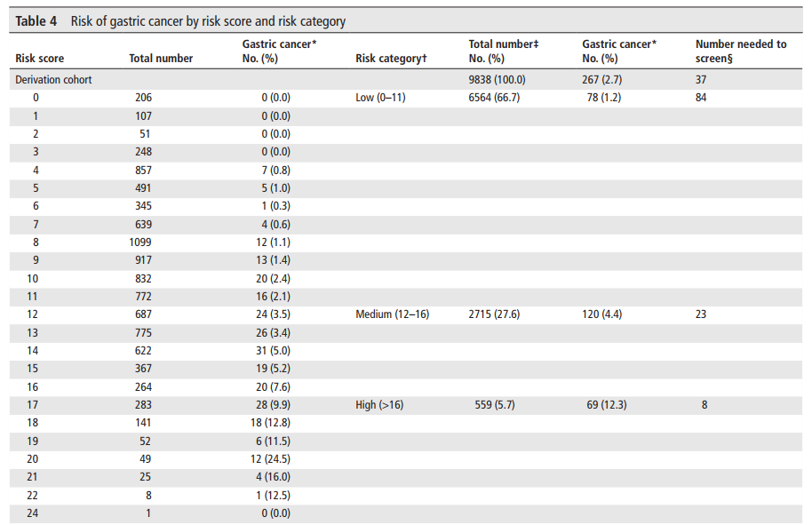This screenshot has height=525, width=812.
Task: Select the Risk category column header
Action: [391, 59]
